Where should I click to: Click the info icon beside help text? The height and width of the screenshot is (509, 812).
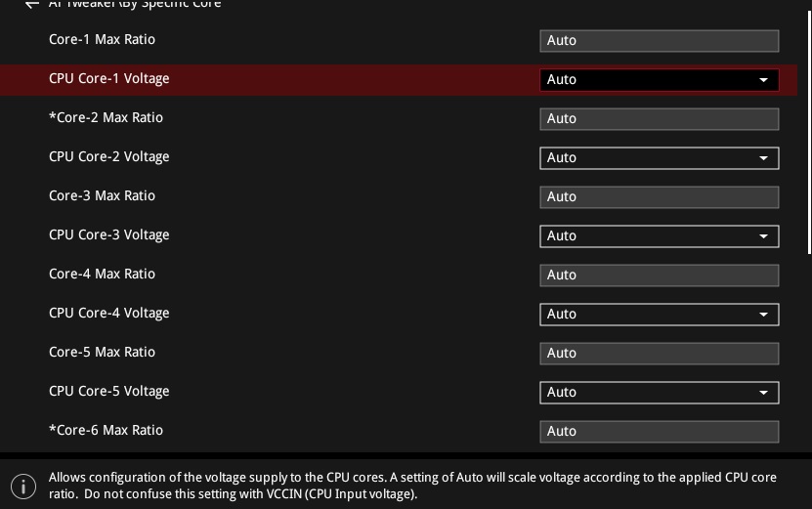(23, 487)
